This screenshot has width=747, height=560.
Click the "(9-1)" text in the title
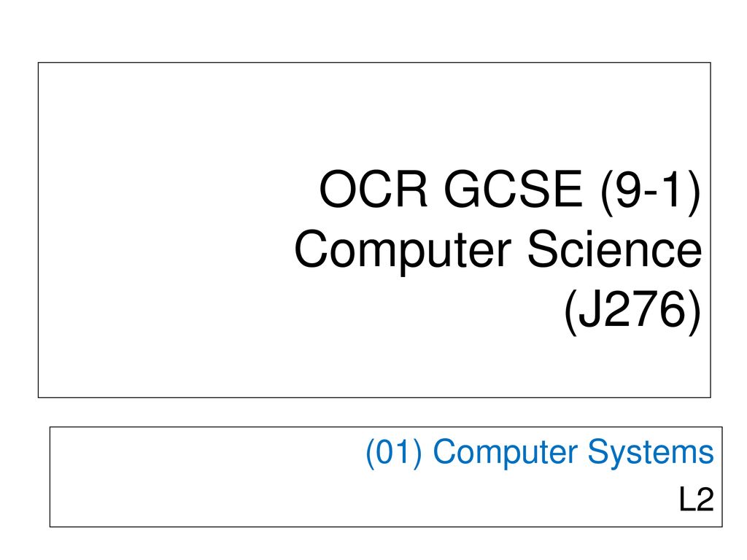(x=650, y=190)
